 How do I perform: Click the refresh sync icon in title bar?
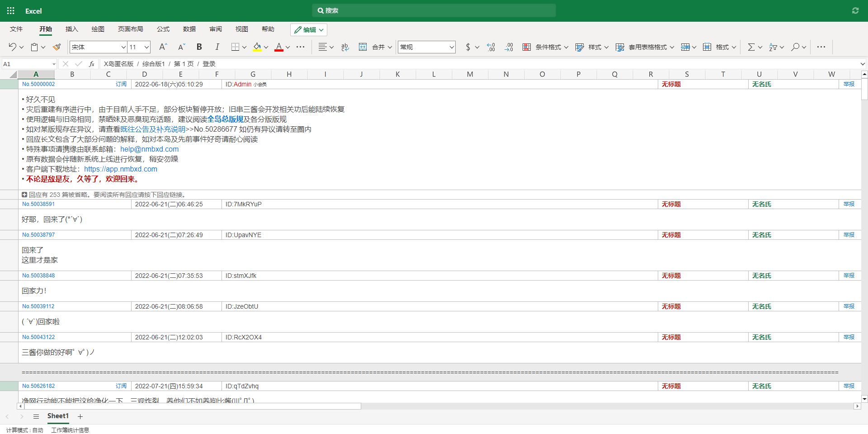[855, 10]
